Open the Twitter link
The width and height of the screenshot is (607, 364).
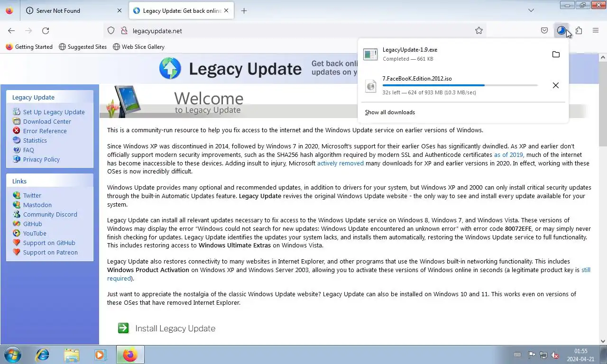coord(32,195)
